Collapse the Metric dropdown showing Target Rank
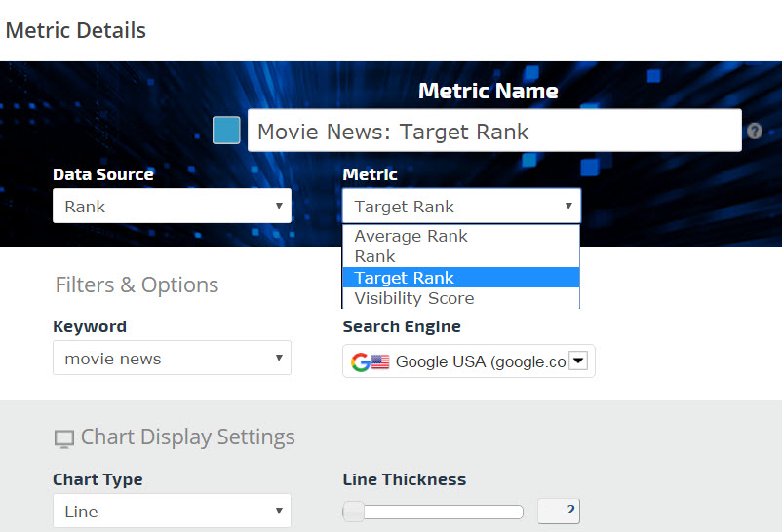 tap(461, 206)
